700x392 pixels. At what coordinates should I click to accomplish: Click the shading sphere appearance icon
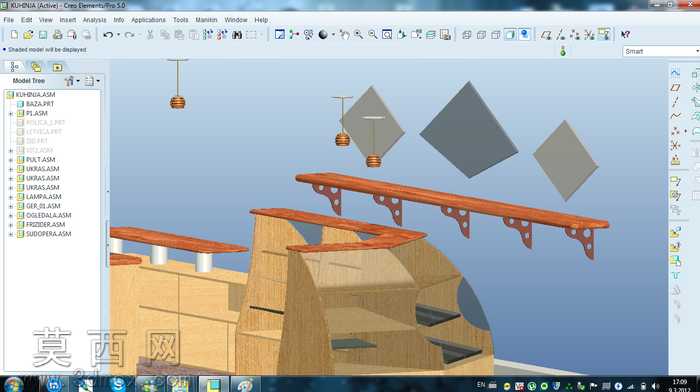pos(323,34)
